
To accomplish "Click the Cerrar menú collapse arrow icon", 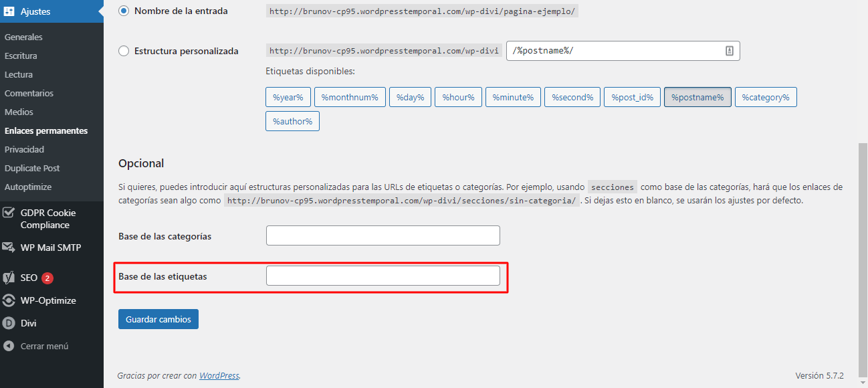I will click(x=9, y=346).
